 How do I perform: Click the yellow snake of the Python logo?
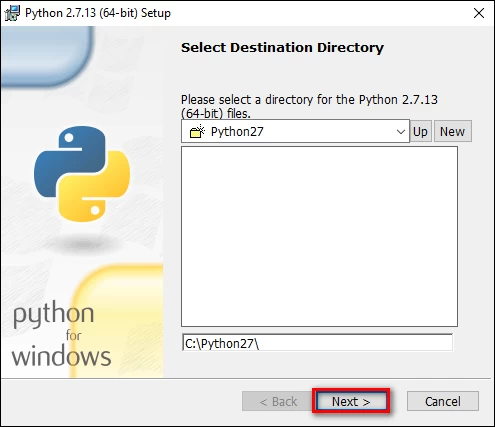94,187
